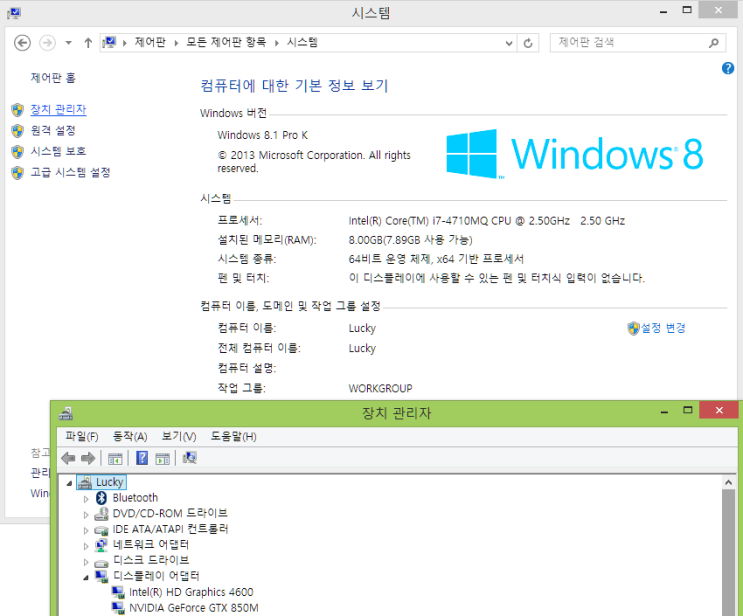The width and height of the screenshot is (743, 616).
Task: Click the Windows 8.1 Pro K text
Action: click(263, 135)
